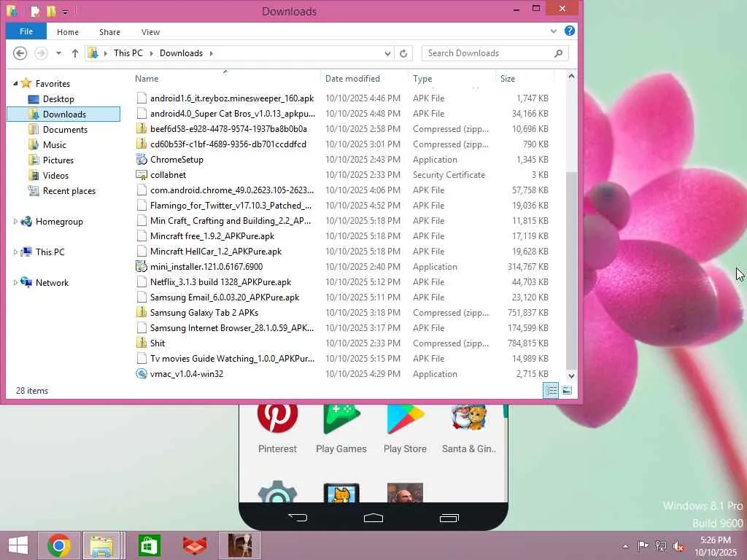Screen dimensions: 747x560
Task: Click the search magnifier icon
Action: click(558, 53)
